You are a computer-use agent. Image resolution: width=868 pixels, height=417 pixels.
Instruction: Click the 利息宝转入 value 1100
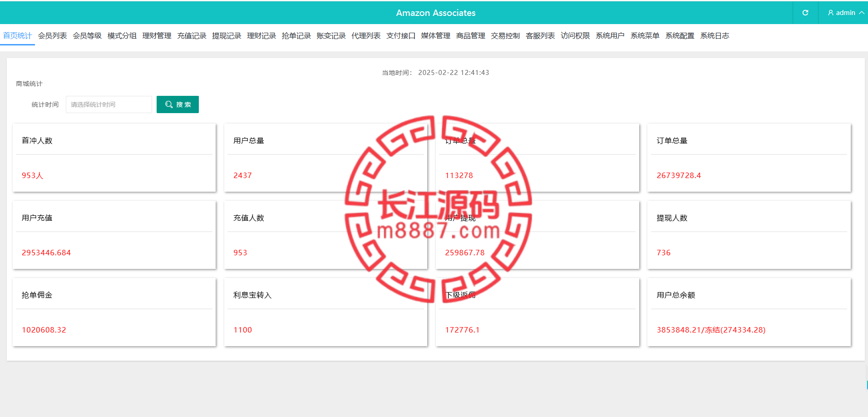tap(242, 330)
